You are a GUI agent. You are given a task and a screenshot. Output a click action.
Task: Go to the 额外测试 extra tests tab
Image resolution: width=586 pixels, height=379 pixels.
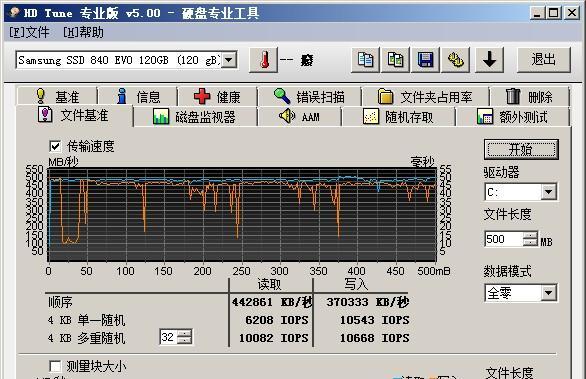point(513,117)
